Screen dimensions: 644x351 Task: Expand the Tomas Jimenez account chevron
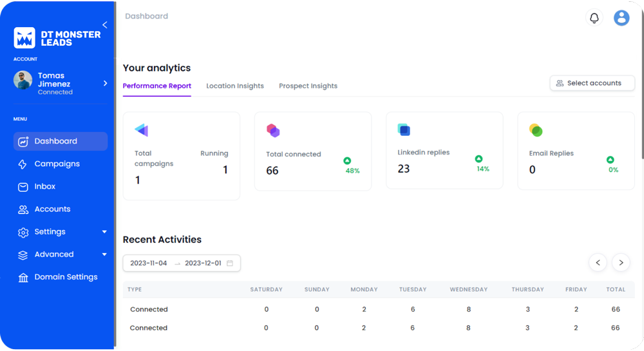click(x=105, y=83)
